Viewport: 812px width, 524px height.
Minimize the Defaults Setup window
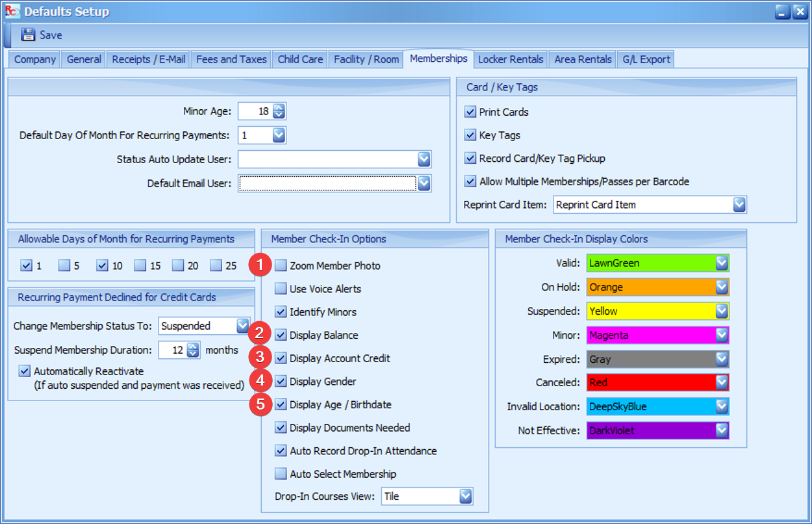click(783, 11)
